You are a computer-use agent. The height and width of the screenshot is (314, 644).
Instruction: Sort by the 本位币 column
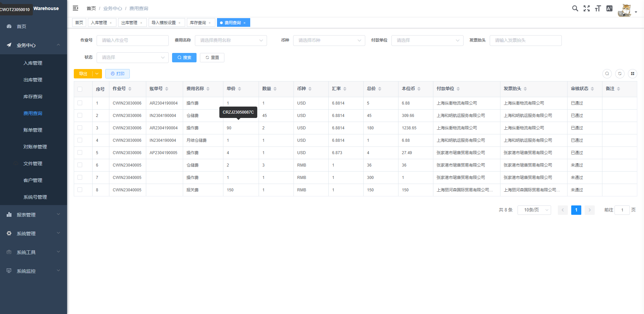(x=419, y=89)
